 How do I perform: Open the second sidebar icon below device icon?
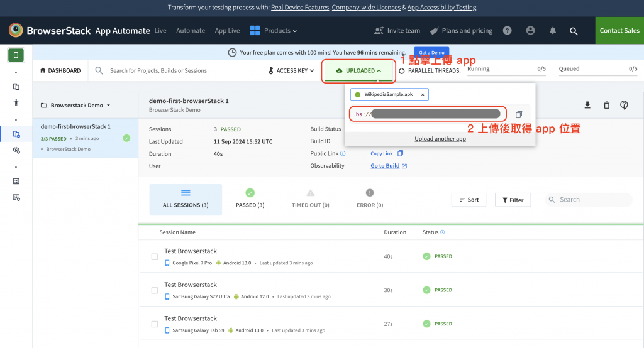[16, 87]
